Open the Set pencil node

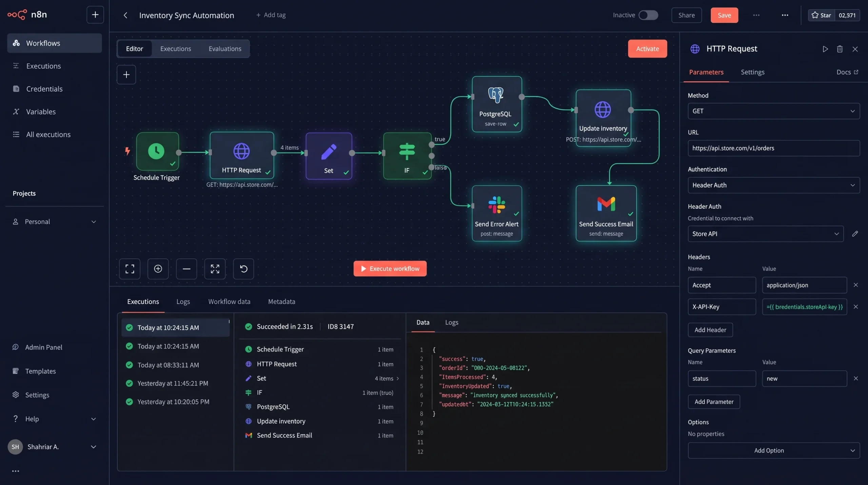329,156
